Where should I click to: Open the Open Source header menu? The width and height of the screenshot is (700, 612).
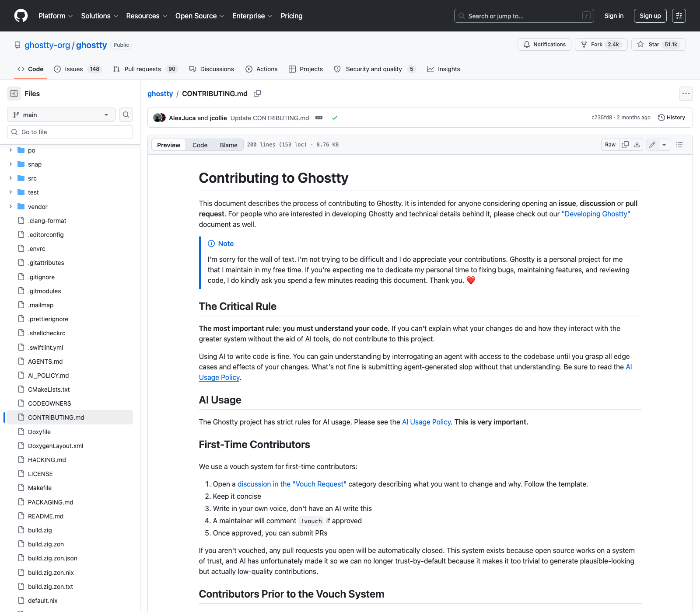pyautogui.click(x=199, y=16)
